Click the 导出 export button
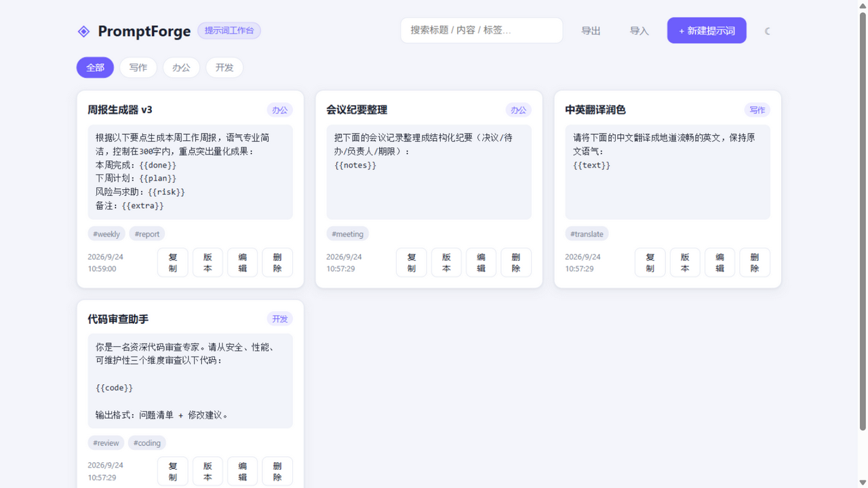This screenshot has width=868, height=488. [x=591, y=31]
